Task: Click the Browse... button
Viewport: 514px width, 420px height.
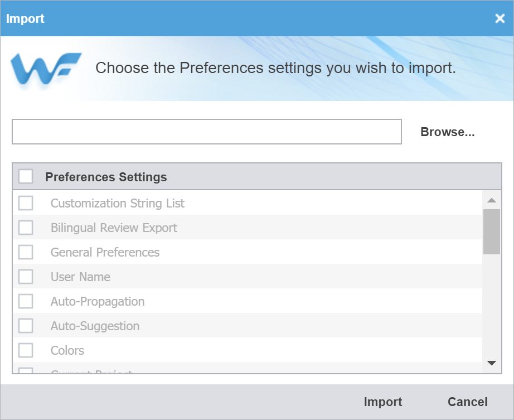Action: pos(448,132)
